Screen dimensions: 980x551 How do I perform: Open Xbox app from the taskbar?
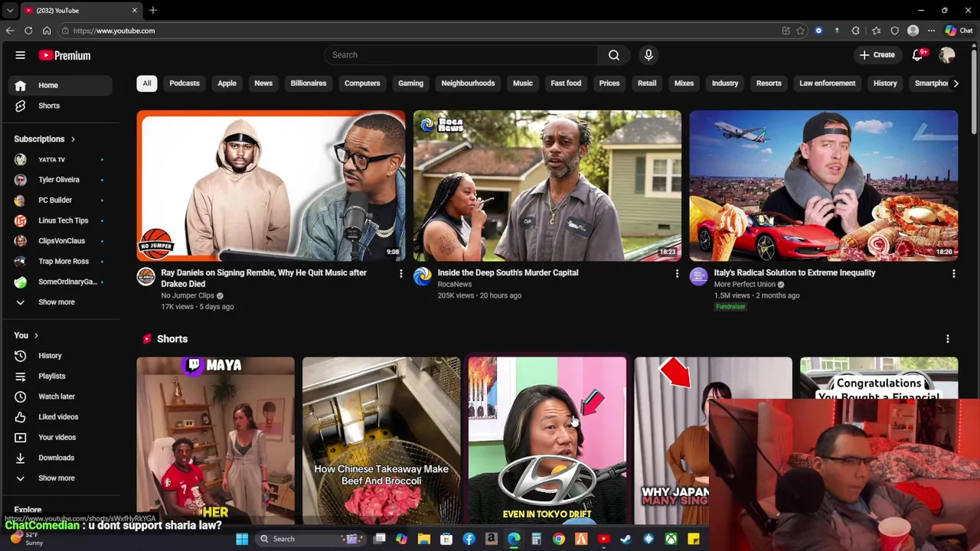click(671, 539)
